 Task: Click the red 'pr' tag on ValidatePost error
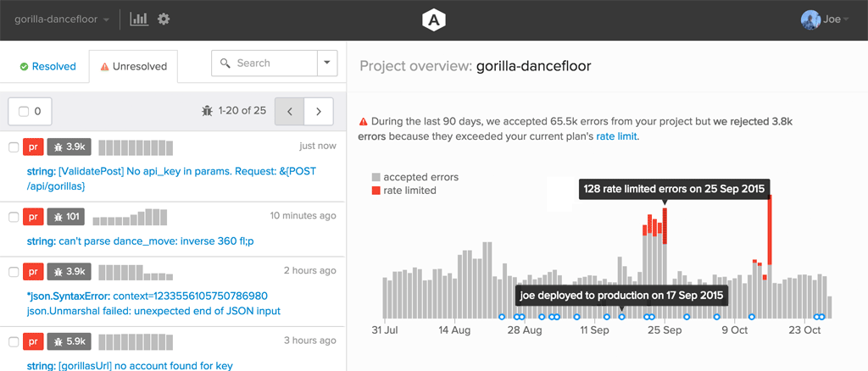coord(33,147)
